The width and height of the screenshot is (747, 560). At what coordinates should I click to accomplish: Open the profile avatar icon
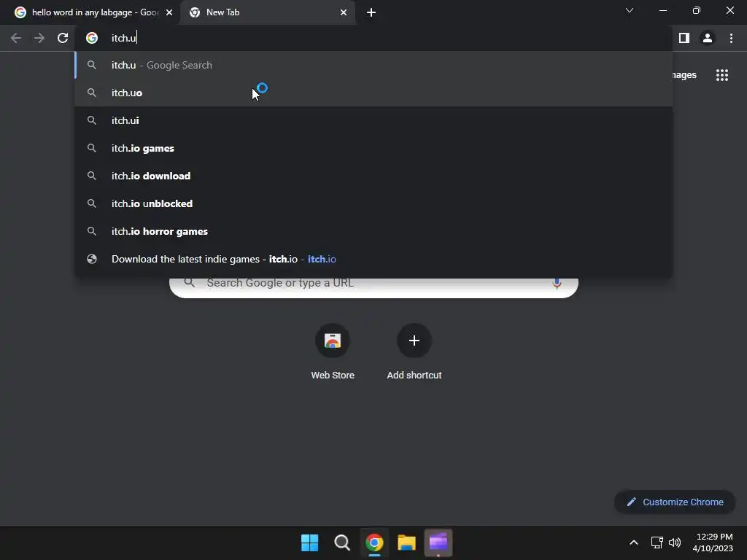(x=708, y=38)
